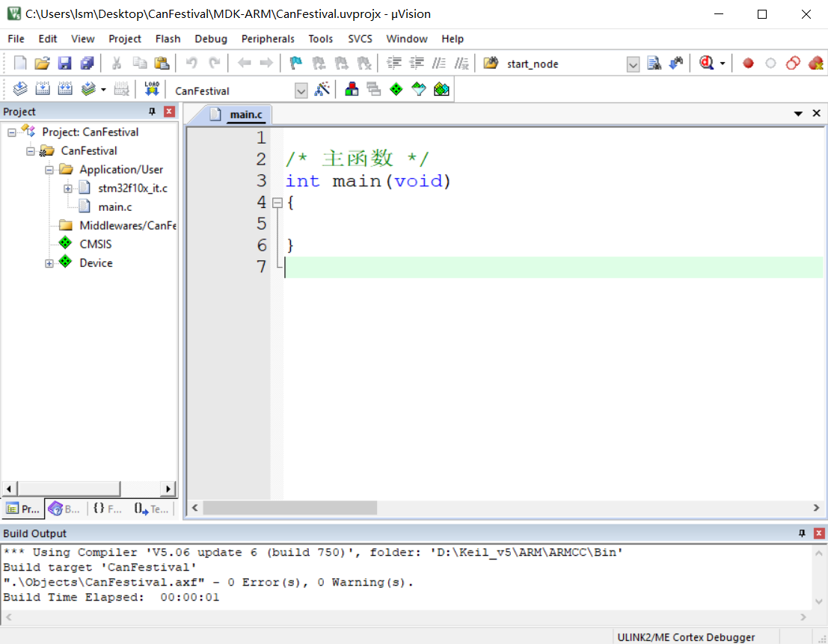Open the Project menu
The height and width of the screenshot is (644, 828).
coord(125,39)
